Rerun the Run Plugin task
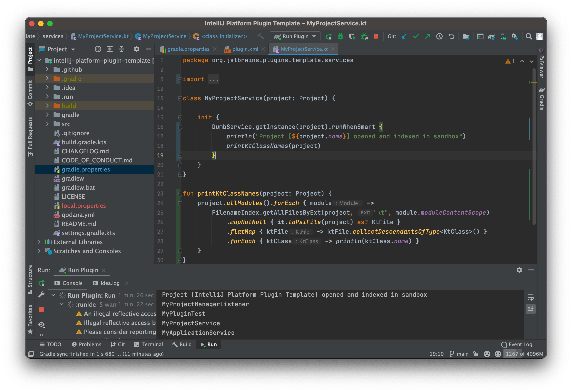The width and height of the screenshot is (572, 392). tap(42, 283)
